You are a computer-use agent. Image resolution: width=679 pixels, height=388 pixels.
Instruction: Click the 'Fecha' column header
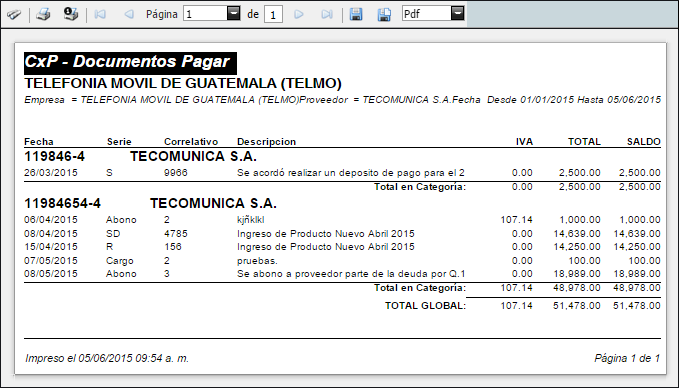coord(39,142)
